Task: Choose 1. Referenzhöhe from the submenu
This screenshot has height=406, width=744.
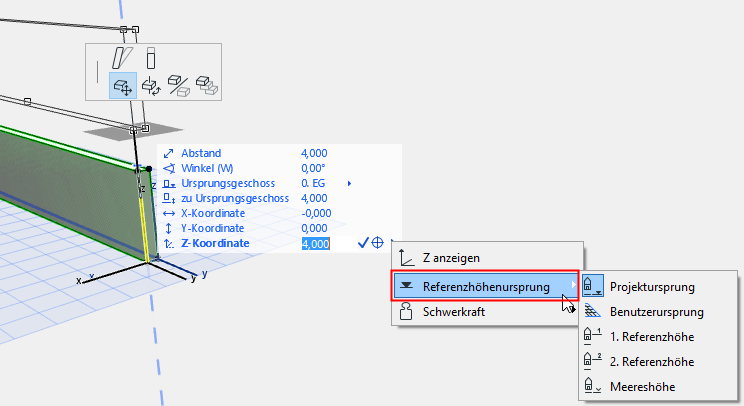Action: pyautogui.click(x=651, y=336)
